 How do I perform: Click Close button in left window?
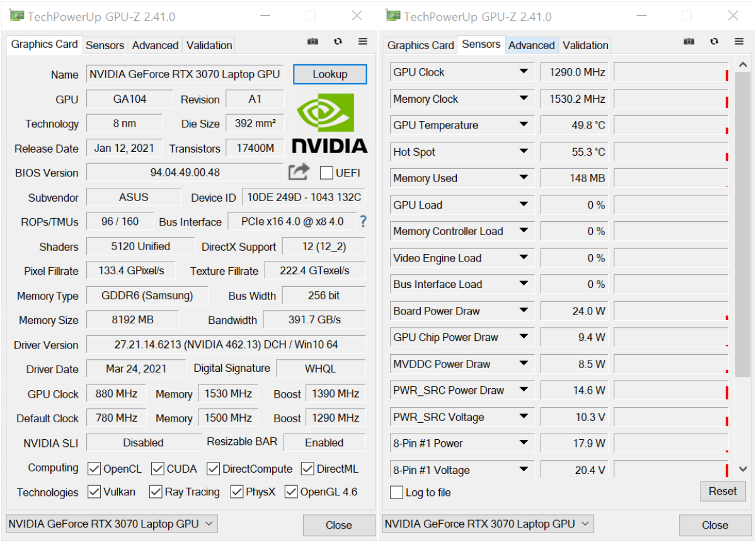339,525
